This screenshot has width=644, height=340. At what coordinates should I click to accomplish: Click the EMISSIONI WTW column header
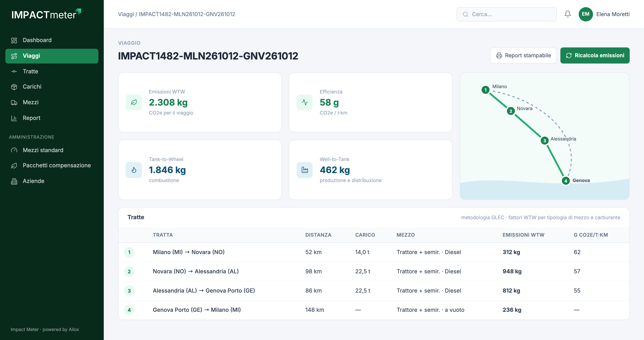coord(523,235)
